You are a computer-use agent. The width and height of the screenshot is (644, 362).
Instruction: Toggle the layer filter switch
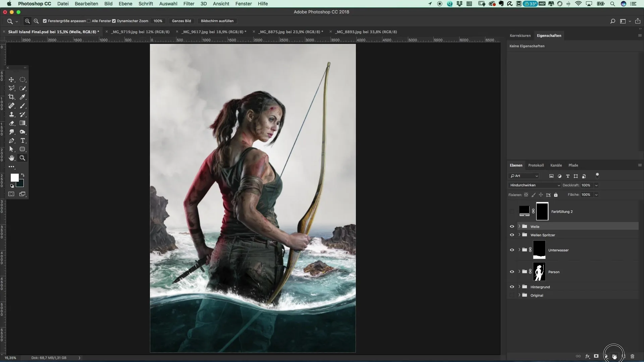coord(597,176)
